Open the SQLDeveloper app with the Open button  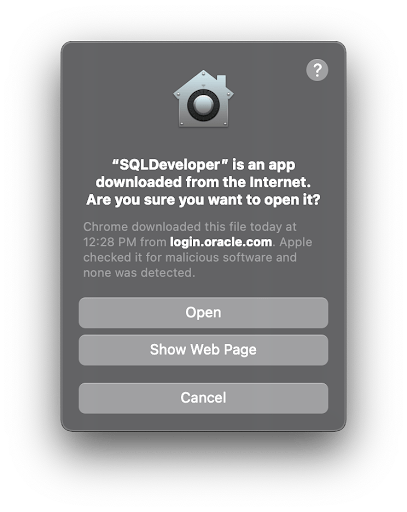(x=203, y=313)
